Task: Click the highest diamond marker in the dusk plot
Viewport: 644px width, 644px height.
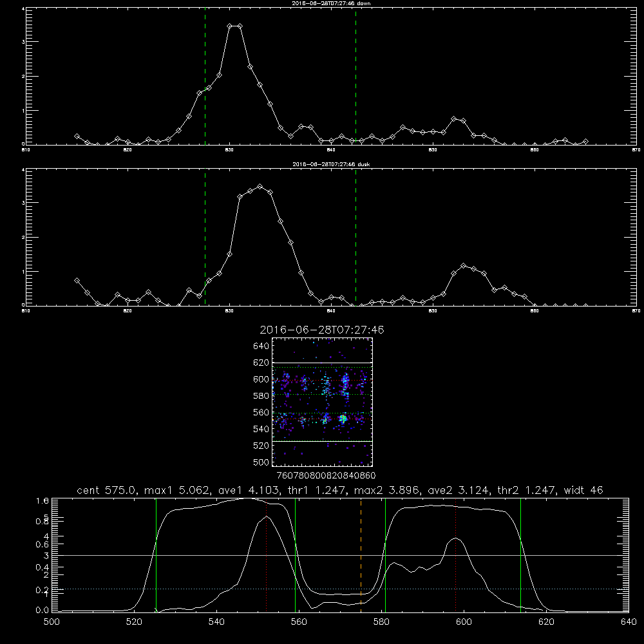Action: click(260, 187)
